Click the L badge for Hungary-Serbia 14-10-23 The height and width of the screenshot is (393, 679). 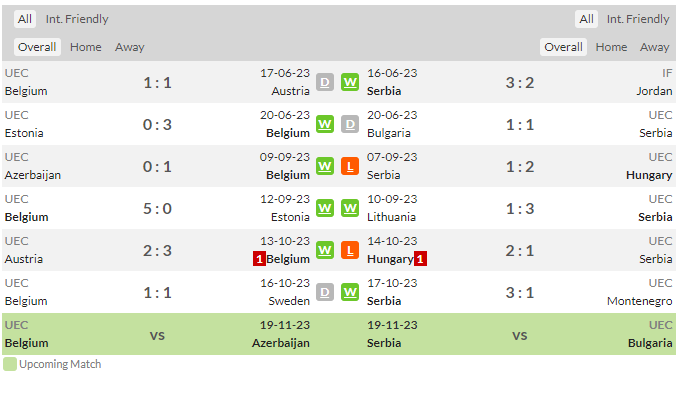pos(350,250)
